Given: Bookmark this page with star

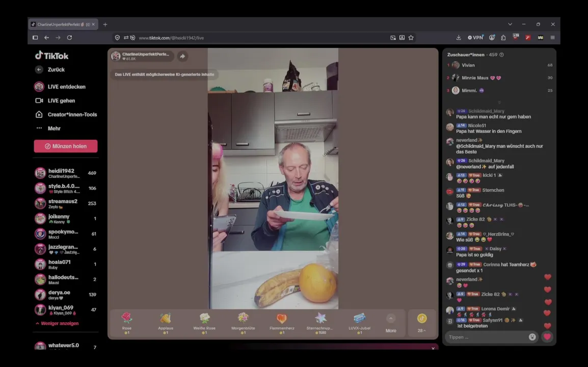Looking at the screenshot, I should pos(411,38).
